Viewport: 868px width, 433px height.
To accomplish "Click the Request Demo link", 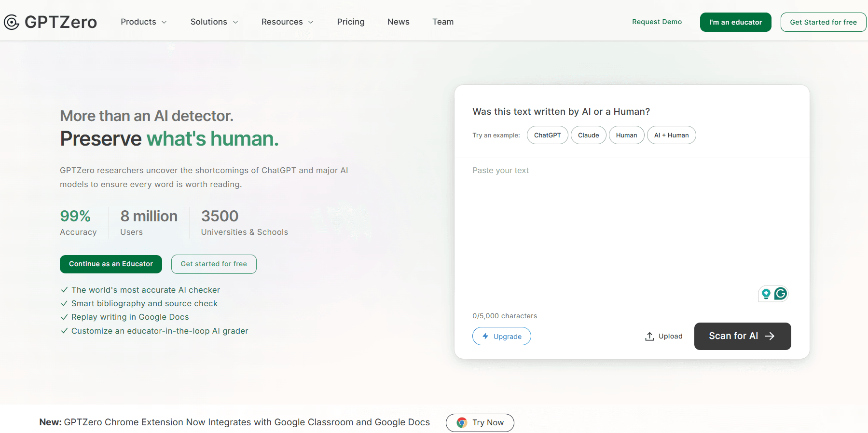I will [x=657, y=22].
